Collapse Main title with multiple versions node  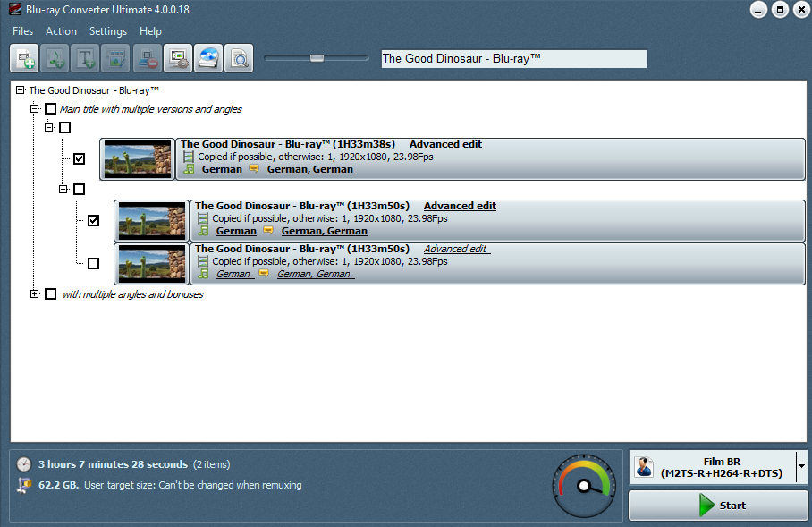[34, 109]
